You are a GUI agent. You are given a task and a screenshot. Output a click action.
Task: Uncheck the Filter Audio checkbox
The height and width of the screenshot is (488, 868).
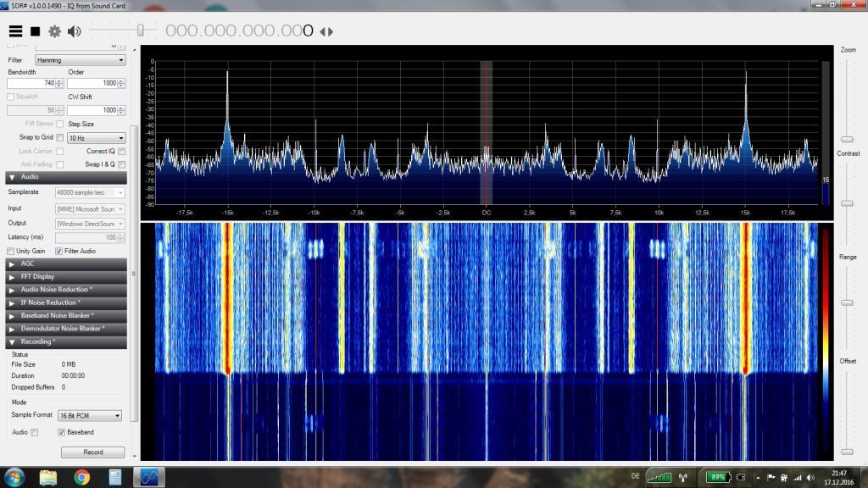coord(59,251)
